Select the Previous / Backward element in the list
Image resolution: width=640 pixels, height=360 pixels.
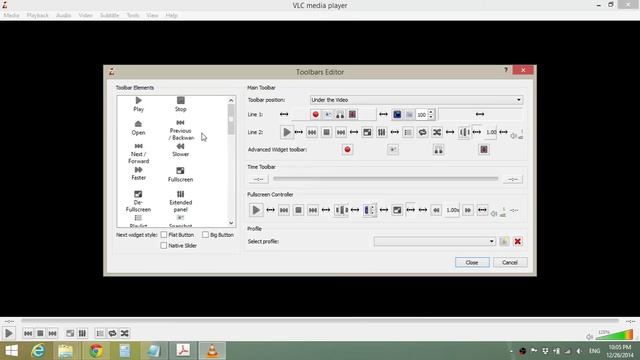point(180,130)
